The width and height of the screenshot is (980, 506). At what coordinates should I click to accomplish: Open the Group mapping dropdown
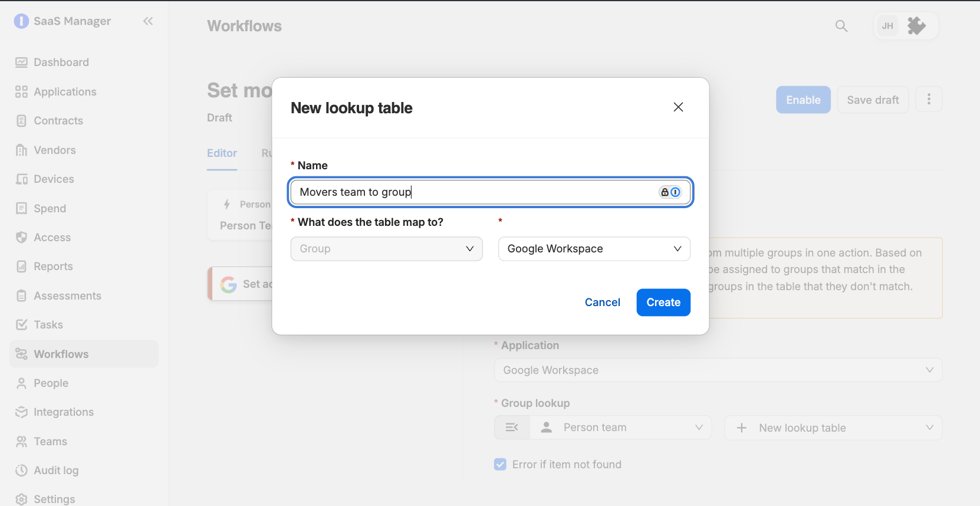tap(386, 249)
